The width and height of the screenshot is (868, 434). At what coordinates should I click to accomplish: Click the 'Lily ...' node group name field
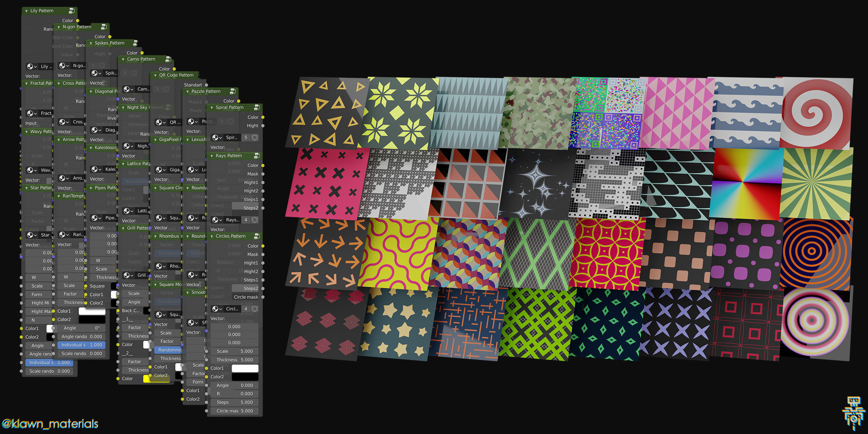[x=46, y=67]
